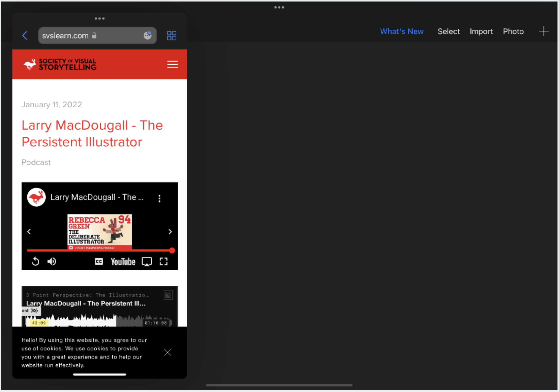
Task: Open video on YouTube via YouTube logo
Action: (123, 262)
